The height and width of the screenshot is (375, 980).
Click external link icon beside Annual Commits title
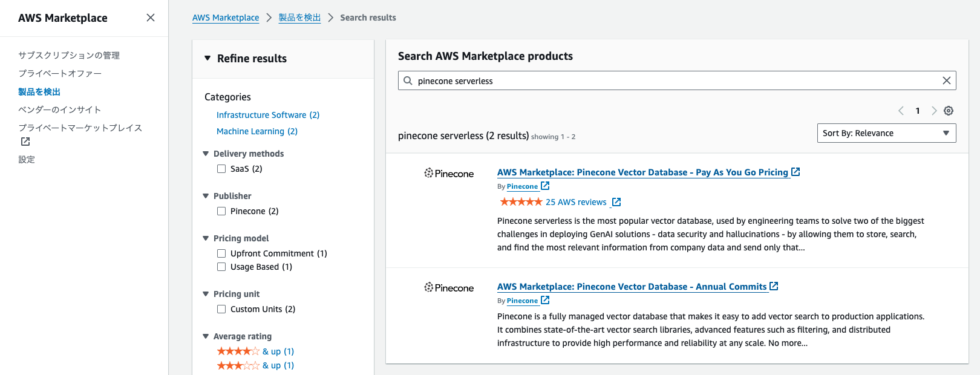[774, 286]
